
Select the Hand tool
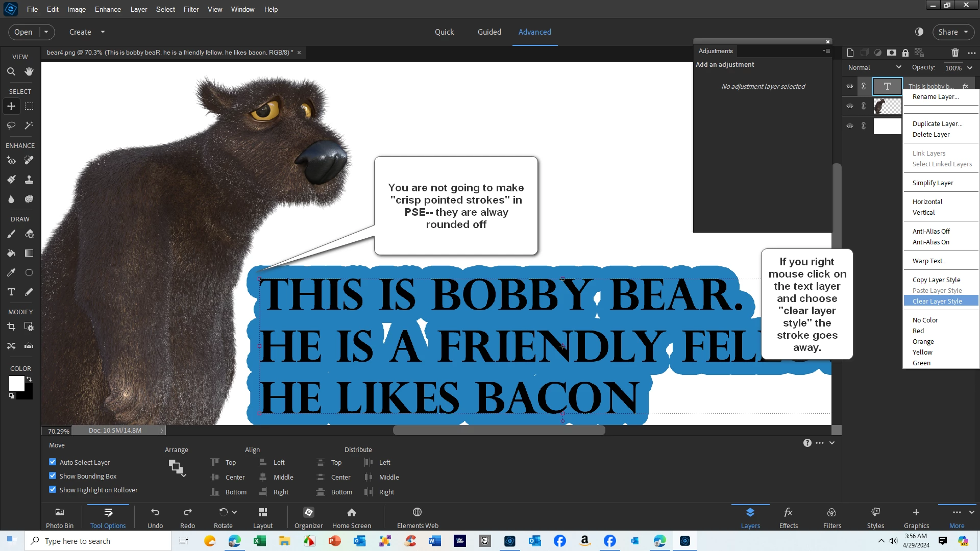coord(29,71)
